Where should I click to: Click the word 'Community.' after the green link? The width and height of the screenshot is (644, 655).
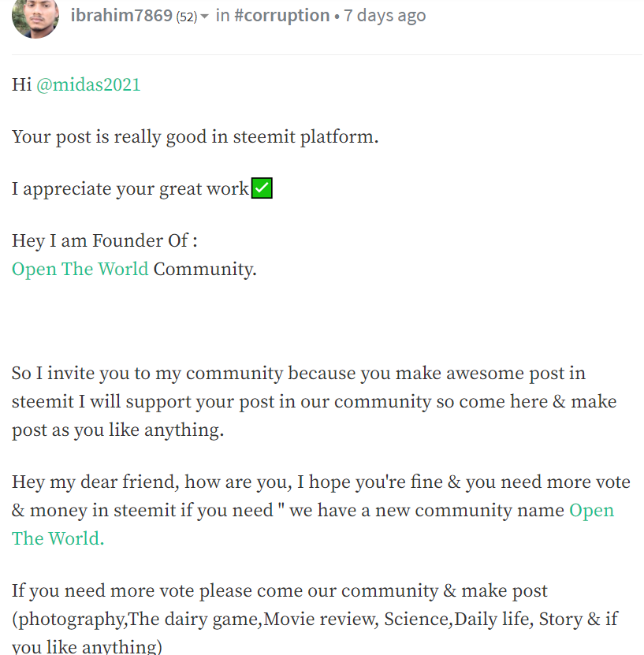pos(205,269)
